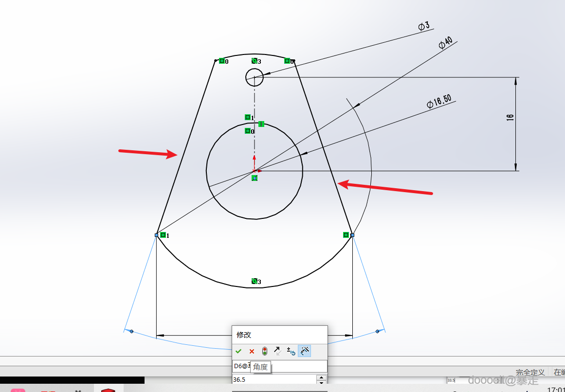Click the relation icon 3 on top arc
Screen dimensions: 565x392
pos(255,61)
